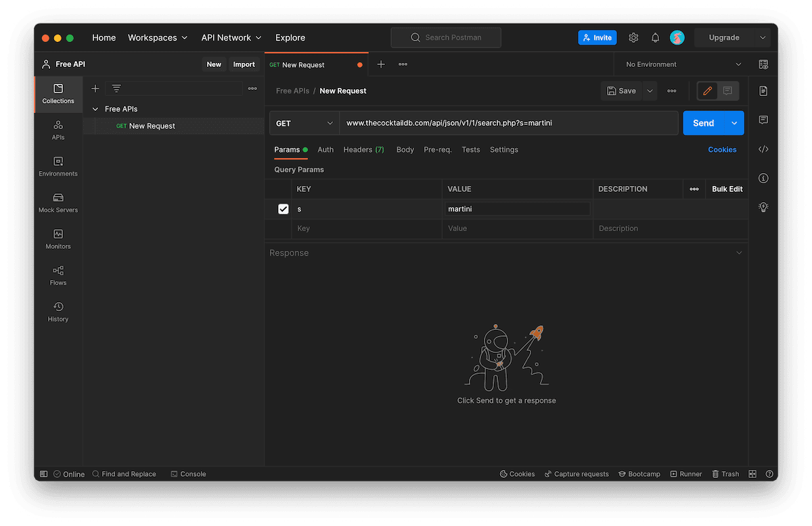The width and height of the screenshot is (812, 526).
Task: Switch to comment mode icon beside pencil
Action: click(727, 91)
